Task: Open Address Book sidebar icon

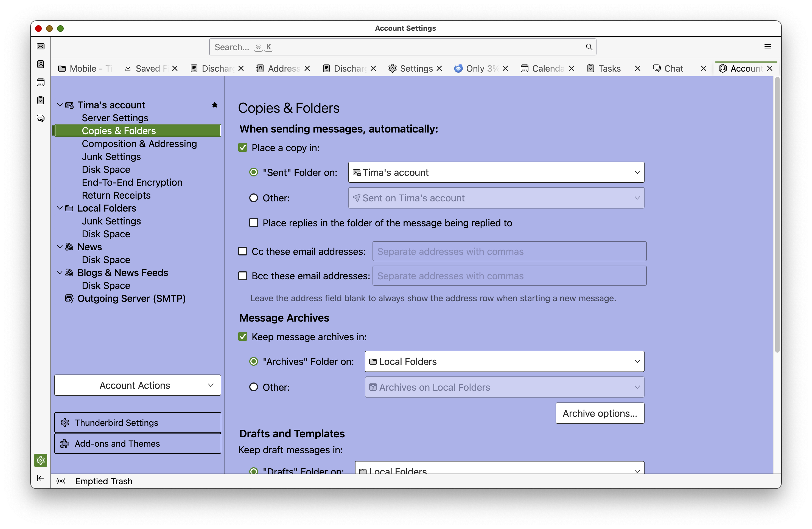Action: coord(41,64)
